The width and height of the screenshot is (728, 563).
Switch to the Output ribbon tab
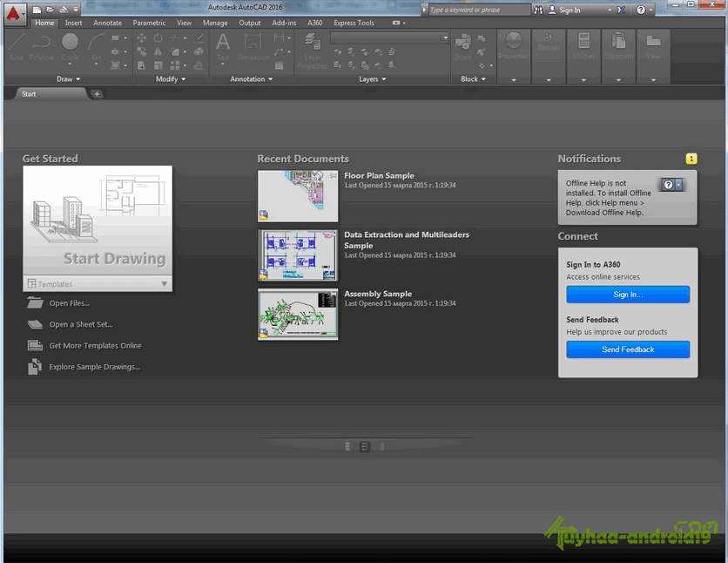250,23
